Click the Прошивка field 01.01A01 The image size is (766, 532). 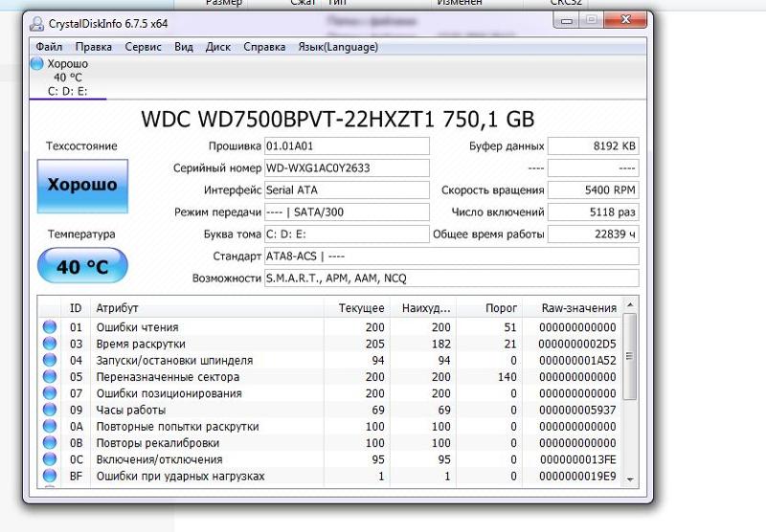pos(347,146)
